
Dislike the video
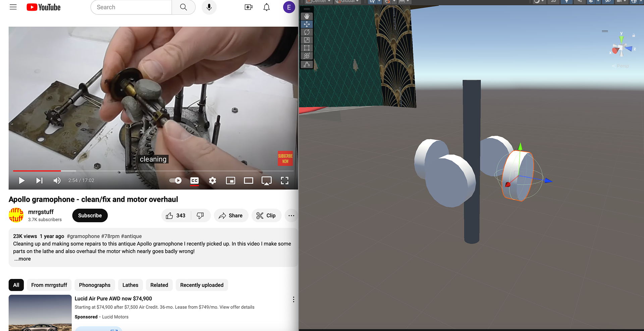(x=200, y=216)
